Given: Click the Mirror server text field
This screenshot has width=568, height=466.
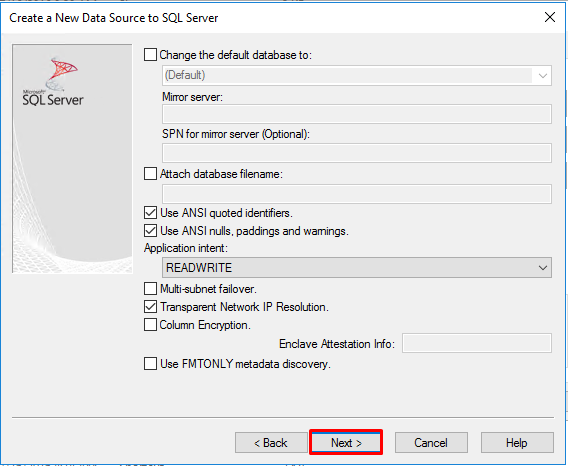Looking at the screenshot, I should pos(357,114).
